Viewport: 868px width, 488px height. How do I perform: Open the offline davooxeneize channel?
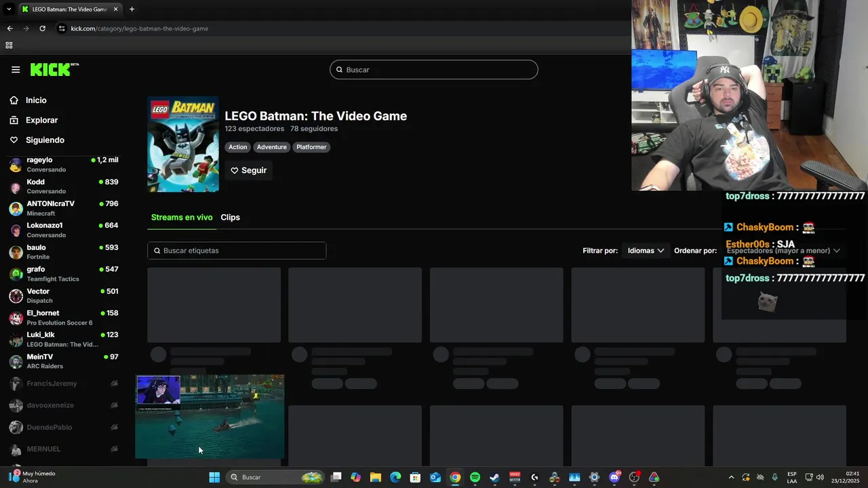64,405
